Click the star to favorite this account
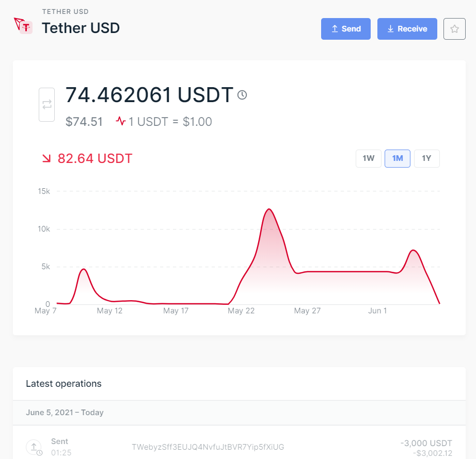 point(454,29)
